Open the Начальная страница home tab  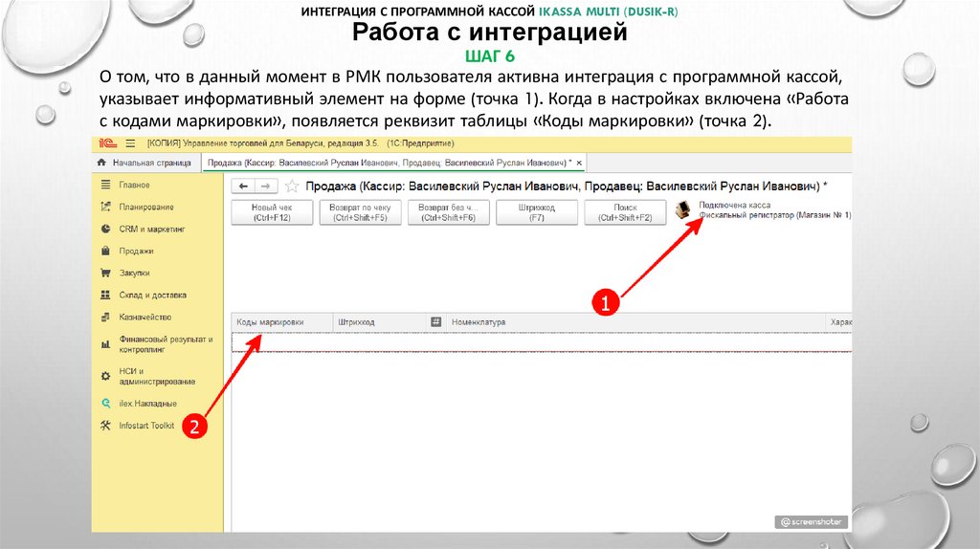click(145, 163)
